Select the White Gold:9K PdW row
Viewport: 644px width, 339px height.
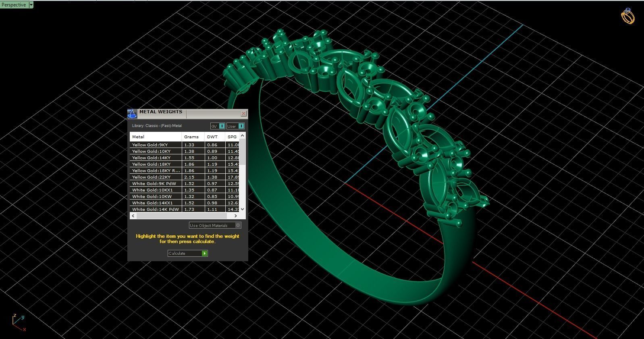(185, 183)
